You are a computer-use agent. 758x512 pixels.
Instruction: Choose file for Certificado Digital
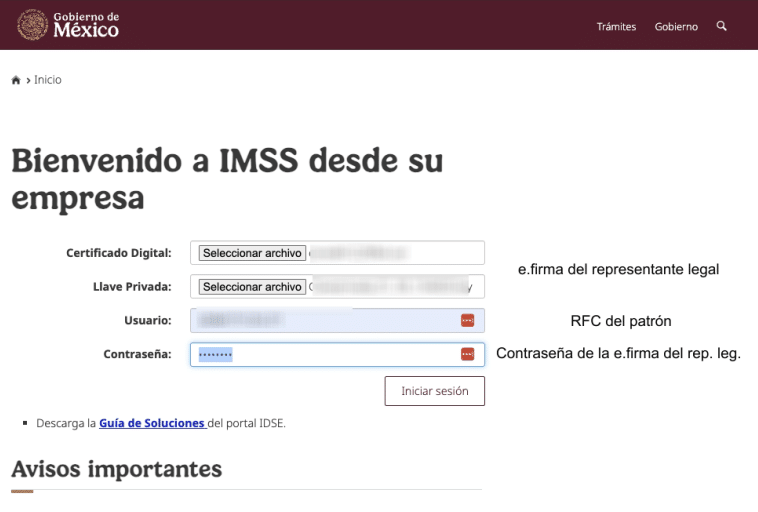pyautogui.click(x=252, y=253)
